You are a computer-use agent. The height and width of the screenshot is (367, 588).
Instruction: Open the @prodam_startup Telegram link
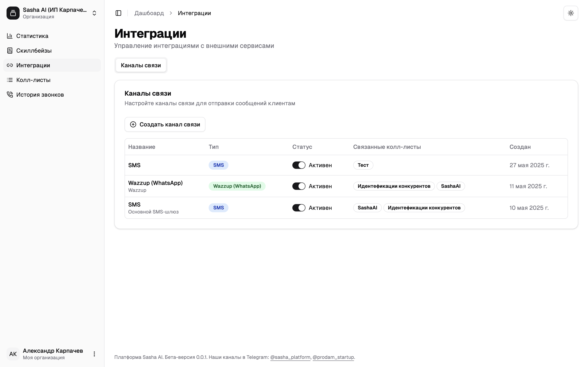333,357
